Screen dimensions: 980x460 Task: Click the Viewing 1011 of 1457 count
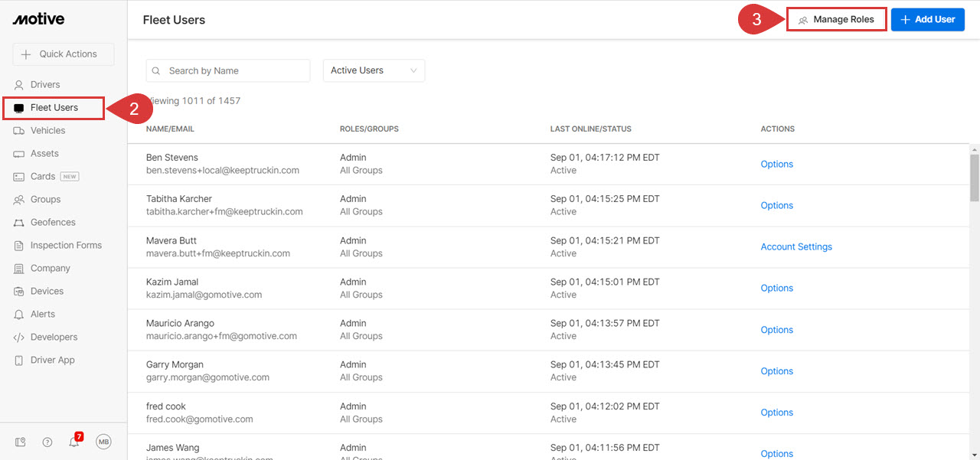pyautogui.click(x=193, y=101)
